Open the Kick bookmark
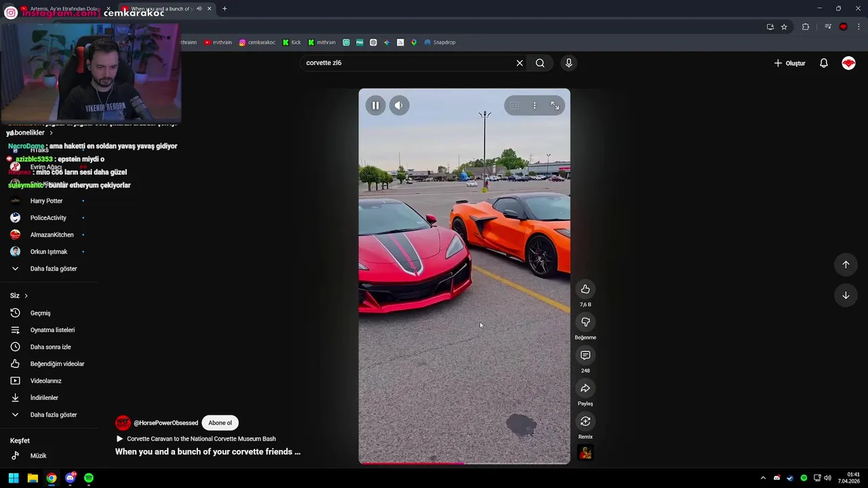The width and height of the screenshot is (868, 488). pos(292,42)
